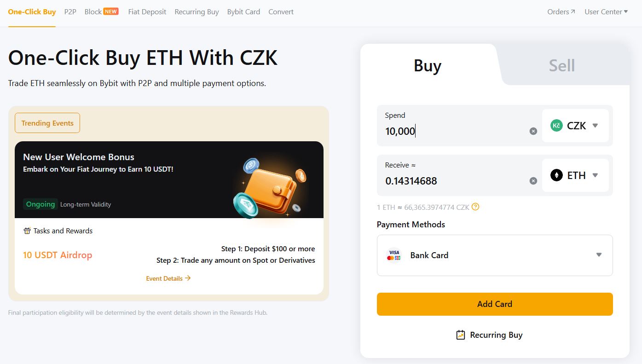Expand the Bank Card payment method dropdown

[x=599, y=254]
